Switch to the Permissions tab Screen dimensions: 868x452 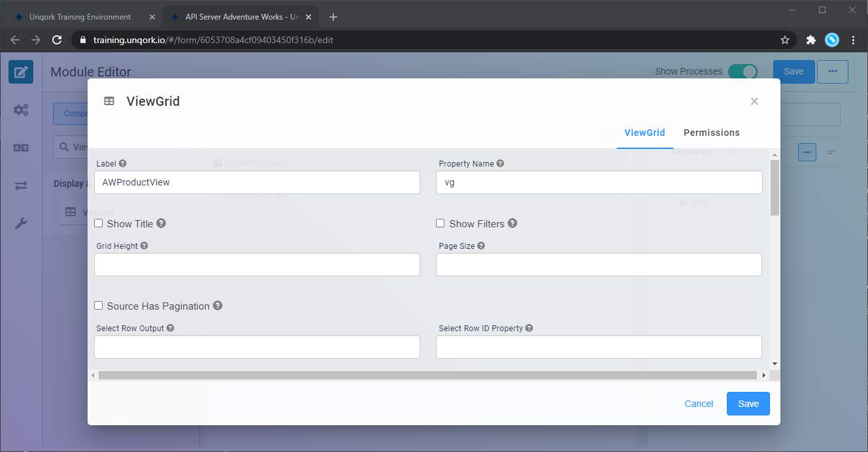[x=711, y=133]
